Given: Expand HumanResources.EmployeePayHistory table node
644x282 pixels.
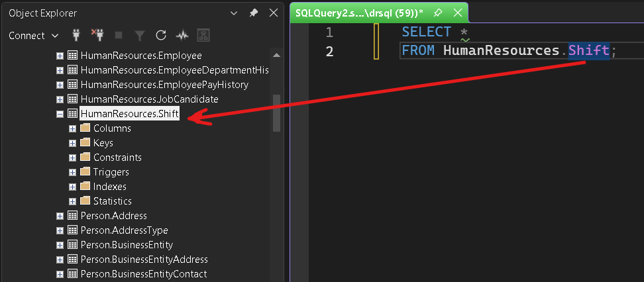Looking at the screenshot, I should point(60,85).
